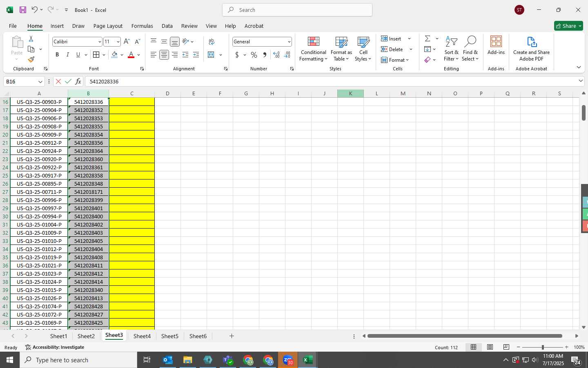This screenshot has height=368, width=588.
Task: Toggle Center horizontal alignment
Action: click(x=164, y=55)
